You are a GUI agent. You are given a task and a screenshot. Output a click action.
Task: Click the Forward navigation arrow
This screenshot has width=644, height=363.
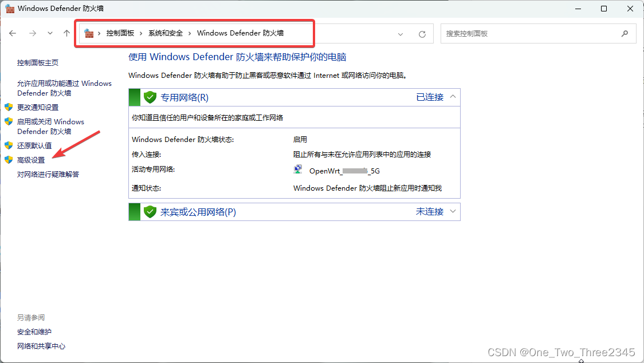pos(33,33)
